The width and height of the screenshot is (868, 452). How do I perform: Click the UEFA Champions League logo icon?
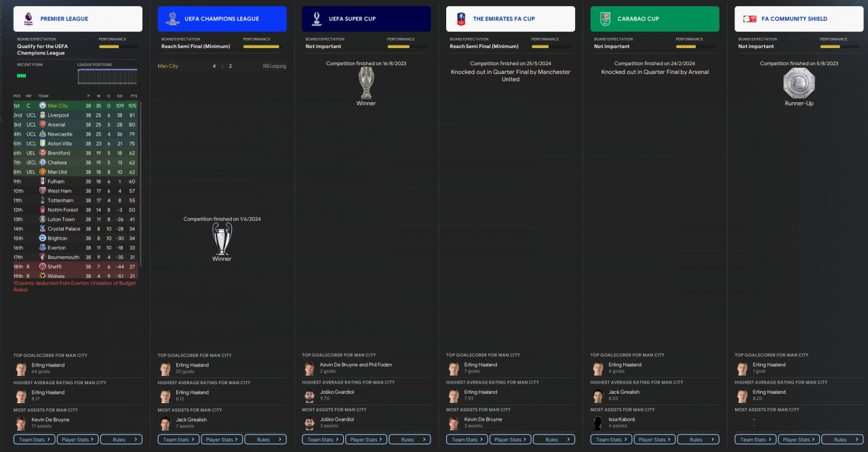pyautogui.click(x=172, y=18)
